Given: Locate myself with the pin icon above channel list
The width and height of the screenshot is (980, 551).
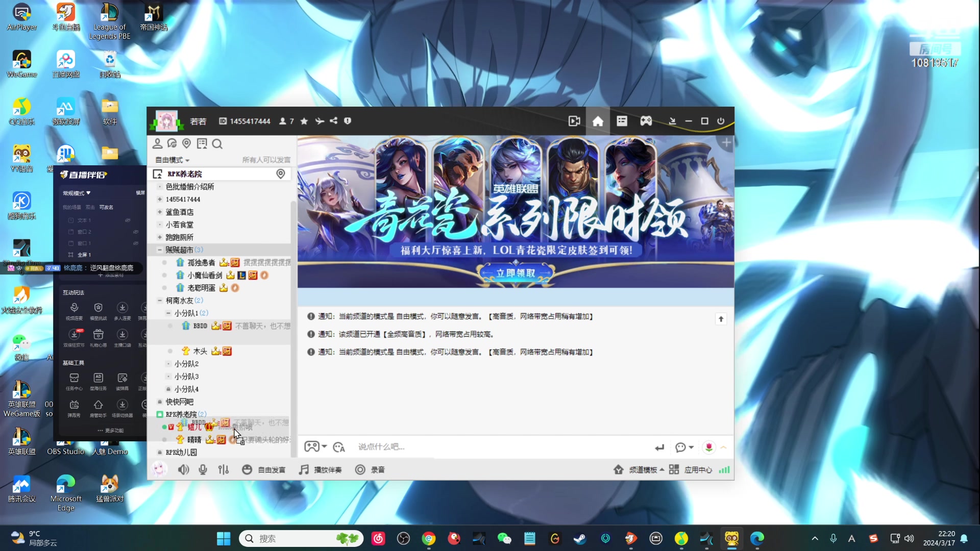Looking at the screenshot, I should pyautogui.click(x=187, y=144).
